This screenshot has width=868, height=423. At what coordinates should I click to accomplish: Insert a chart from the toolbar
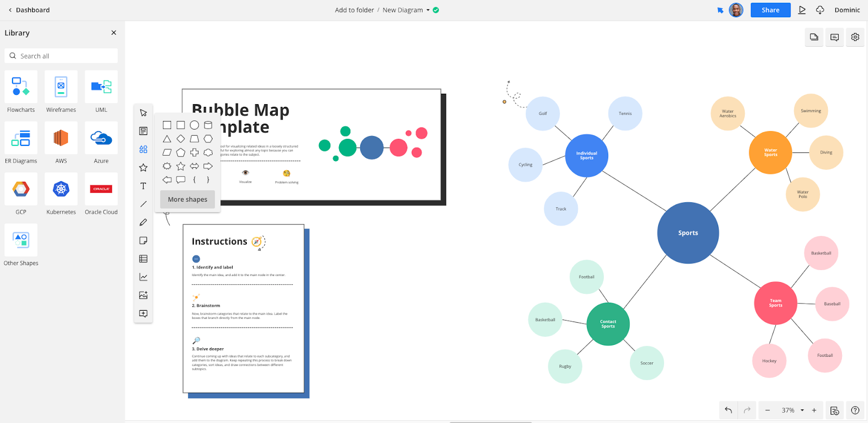tap(143, 277)
